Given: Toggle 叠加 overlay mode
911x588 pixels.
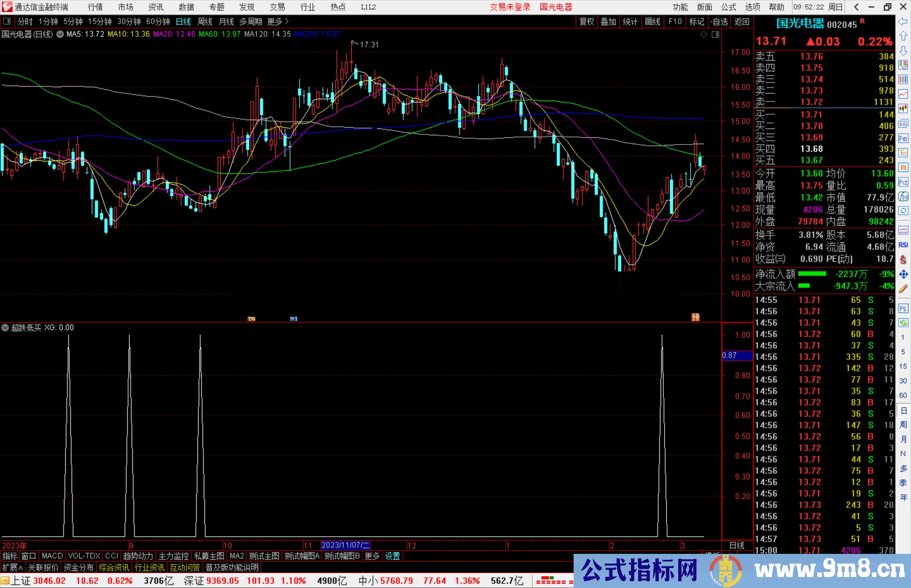Looking at the screenshot, I should [609, 21].
